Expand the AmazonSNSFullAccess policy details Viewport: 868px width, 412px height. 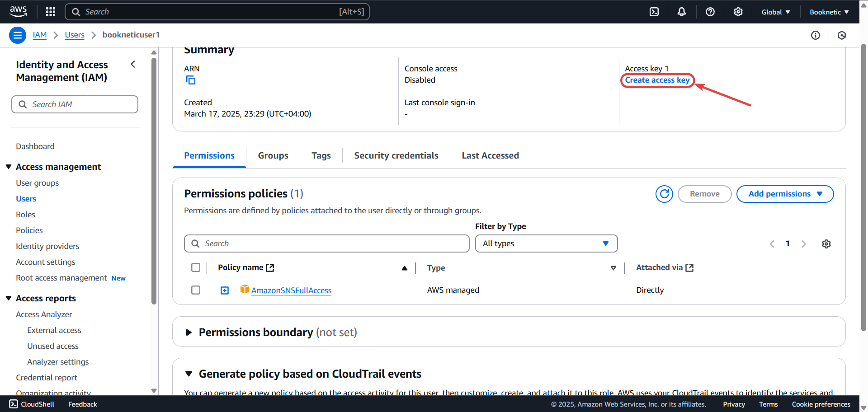pos(225,290)
